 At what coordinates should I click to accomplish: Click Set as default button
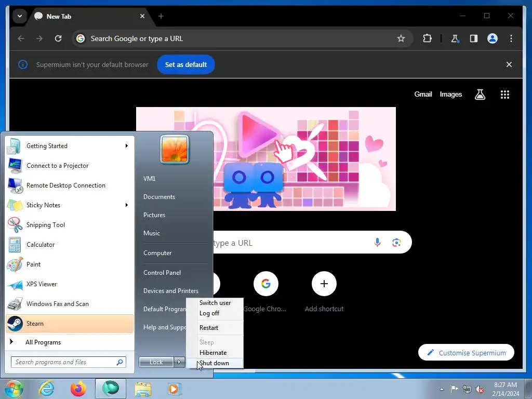tap(186, 64)
